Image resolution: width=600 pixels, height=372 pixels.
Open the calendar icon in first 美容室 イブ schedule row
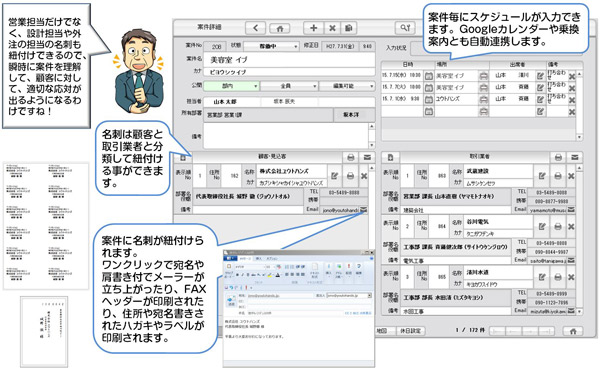429,76
